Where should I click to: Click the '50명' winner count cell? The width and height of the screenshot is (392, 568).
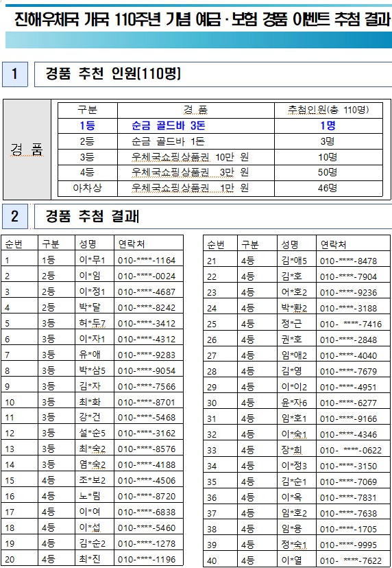(x=328, y=172)
